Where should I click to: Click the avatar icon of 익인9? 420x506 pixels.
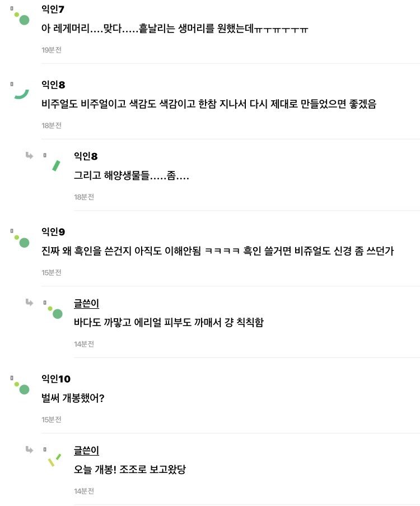point(22,241)
